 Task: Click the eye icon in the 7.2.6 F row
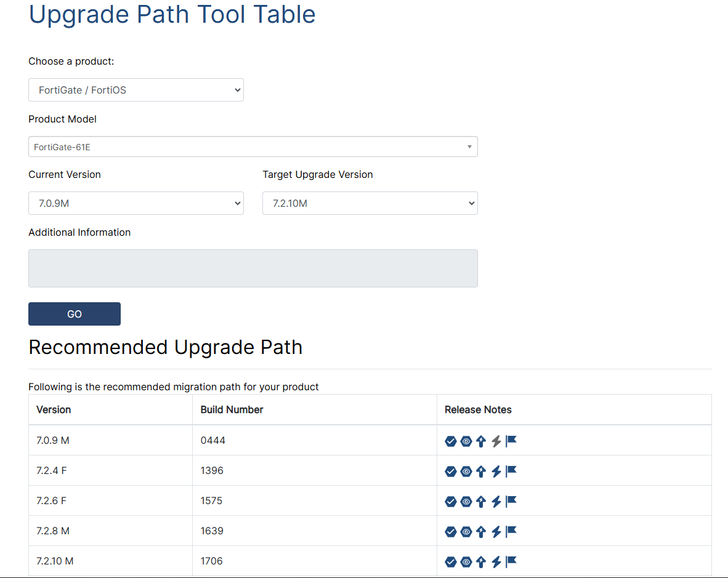coord(466,502)
